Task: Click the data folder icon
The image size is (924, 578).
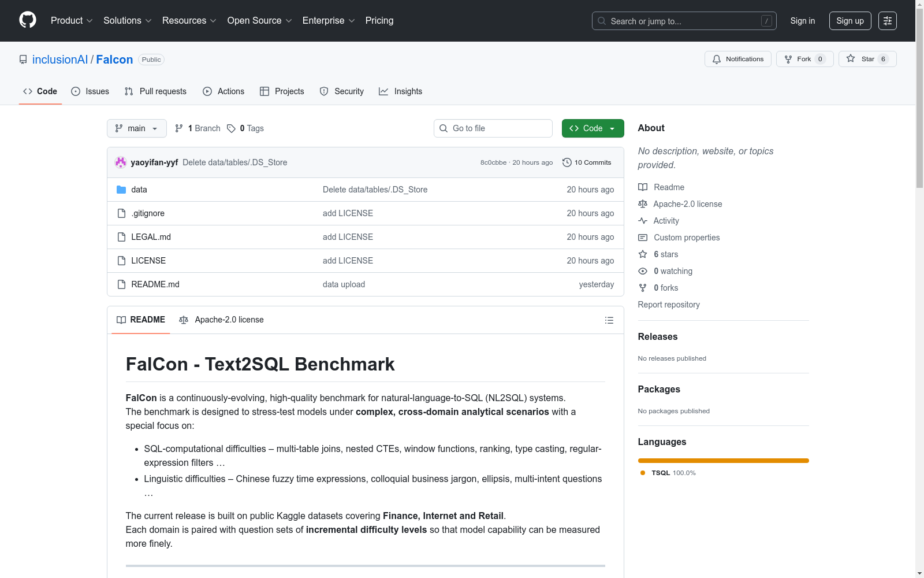Action: pos(121,190)
